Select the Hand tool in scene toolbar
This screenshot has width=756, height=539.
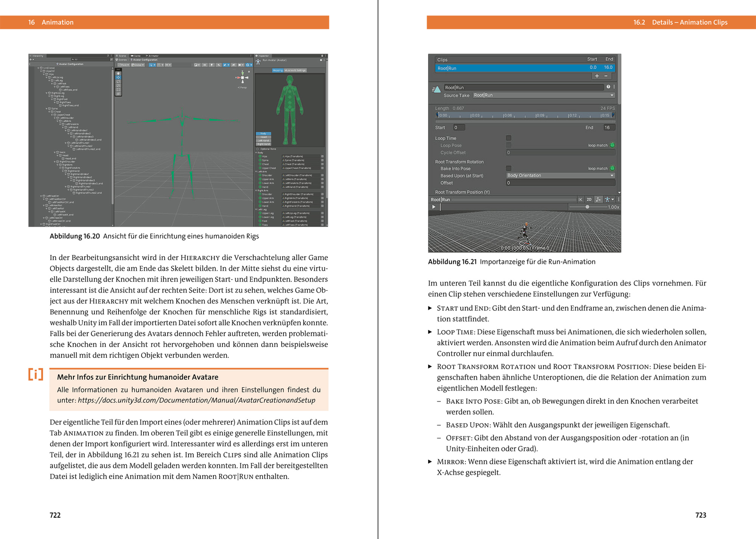pyautogui.click(x=118, y=73)
